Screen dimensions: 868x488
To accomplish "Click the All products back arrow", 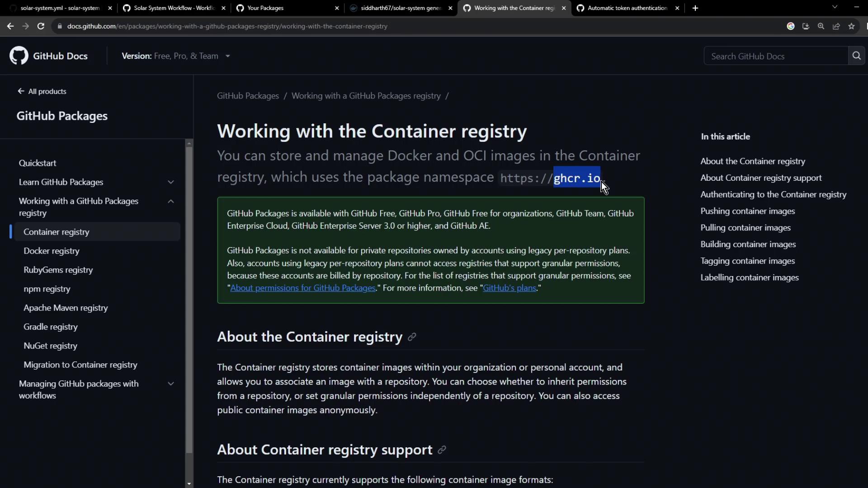I will coord(21,91).
